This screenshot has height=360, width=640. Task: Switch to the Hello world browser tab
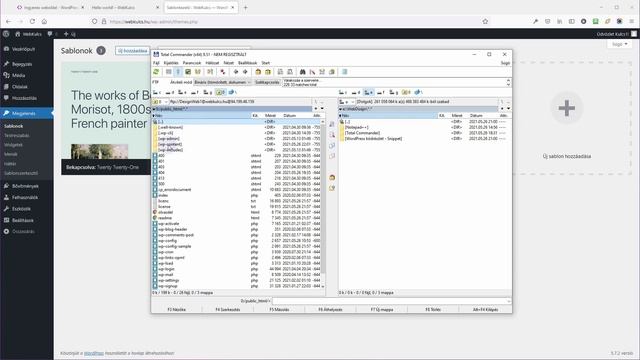(124, 8)
